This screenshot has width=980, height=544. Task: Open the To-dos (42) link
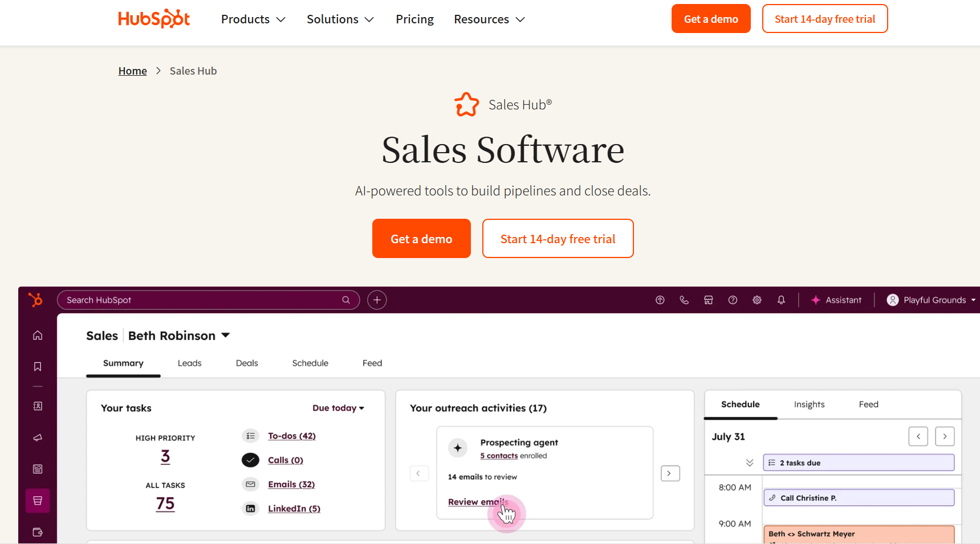(x=291, y=436)
